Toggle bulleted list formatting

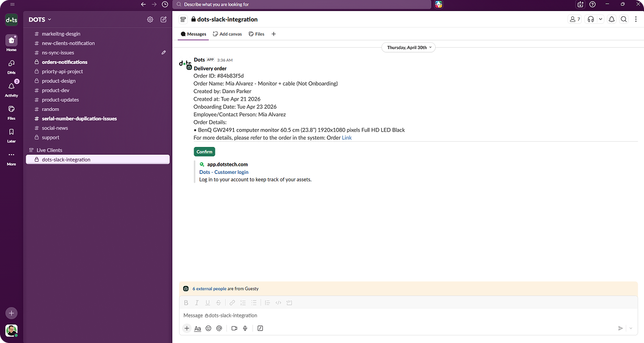[x=254, y=303]
